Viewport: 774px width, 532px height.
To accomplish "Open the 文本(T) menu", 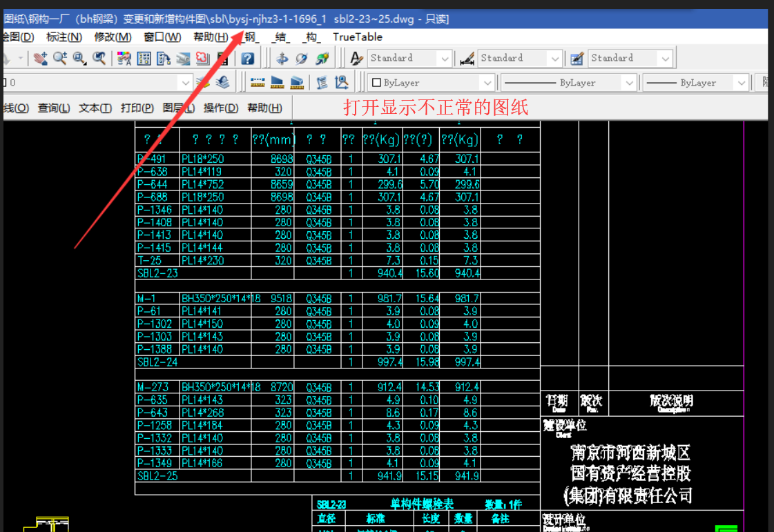I will (x=95, y=108).
